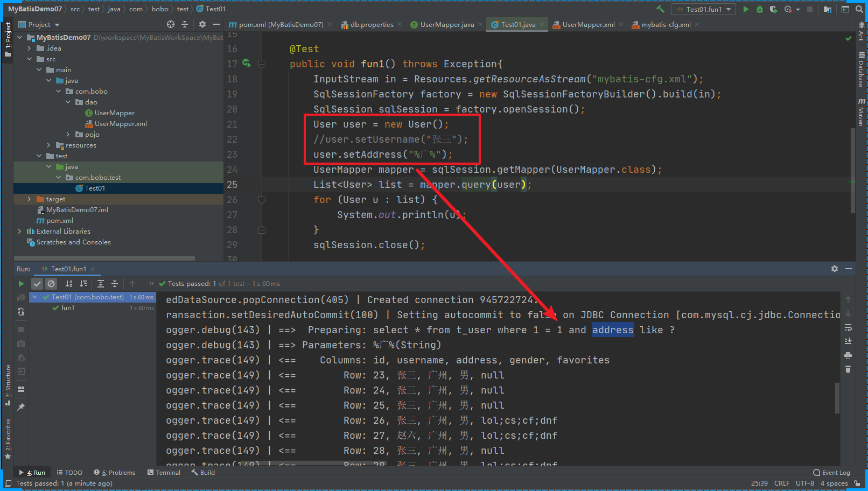Rerun the test in the Run panel
The width and height of the screenshot is (868, 491).
pos(21,284)
